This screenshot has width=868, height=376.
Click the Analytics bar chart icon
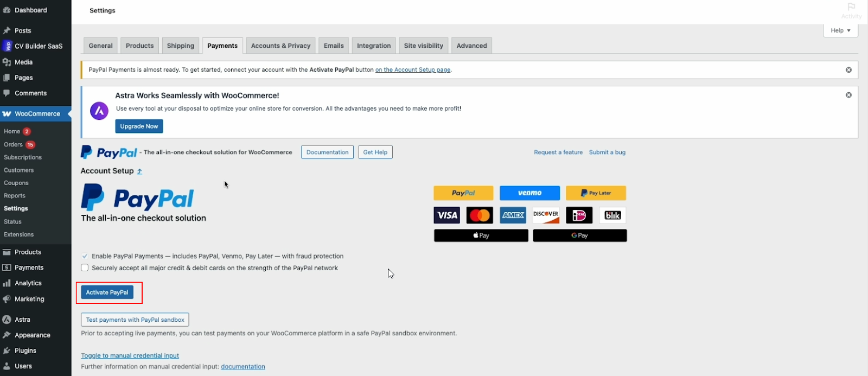pyautogui.click(x=7, y=283)
